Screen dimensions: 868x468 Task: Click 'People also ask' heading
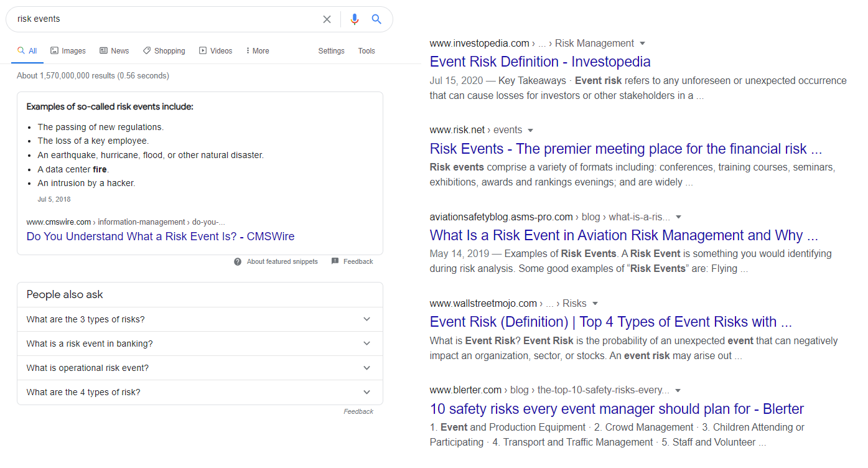coord(65,294)
